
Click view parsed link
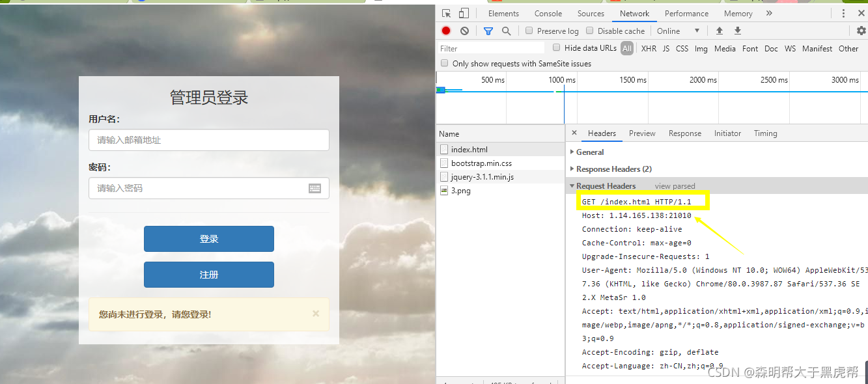coord(675,186)
